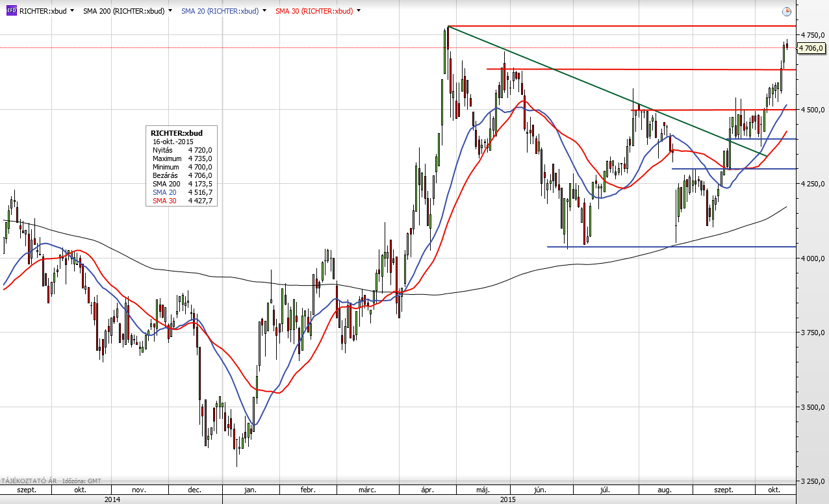Select the green descending trendline

pyautogui.click(x=607, y=91)
